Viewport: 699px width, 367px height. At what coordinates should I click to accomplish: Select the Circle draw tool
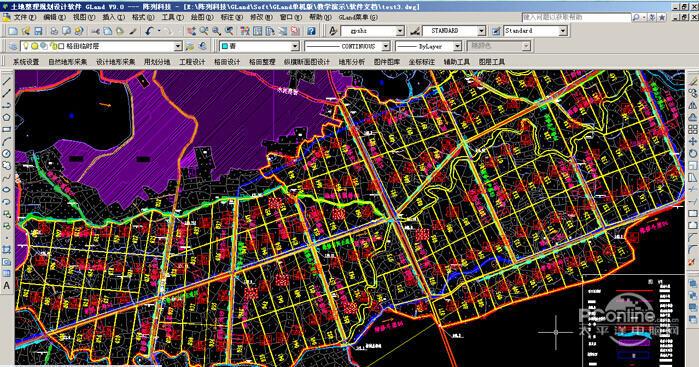click(6, 153)
